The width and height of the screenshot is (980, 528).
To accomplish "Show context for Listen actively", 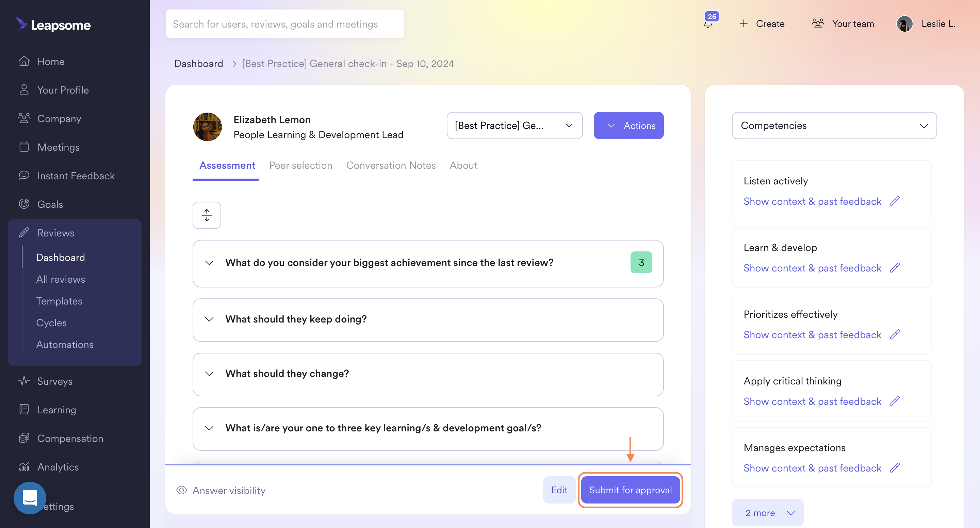I will tap(812, 201).
